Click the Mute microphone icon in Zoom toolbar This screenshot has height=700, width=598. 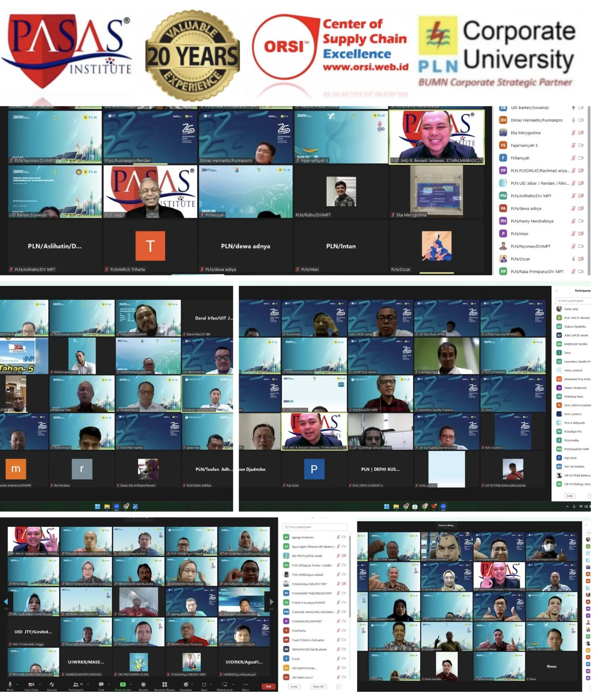coord(10,684)
